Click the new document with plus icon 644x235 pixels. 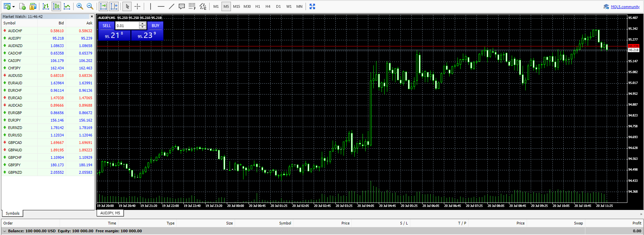[22, 6]
